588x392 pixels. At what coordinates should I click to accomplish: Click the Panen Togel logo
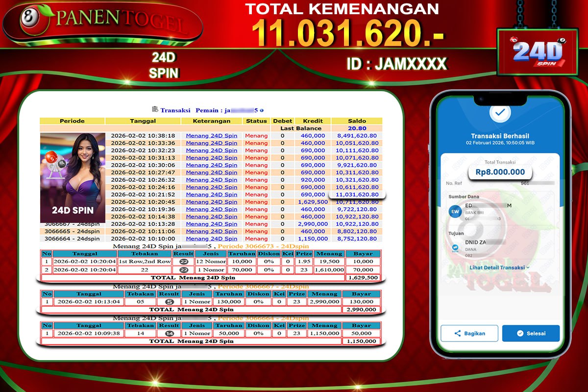102,21
